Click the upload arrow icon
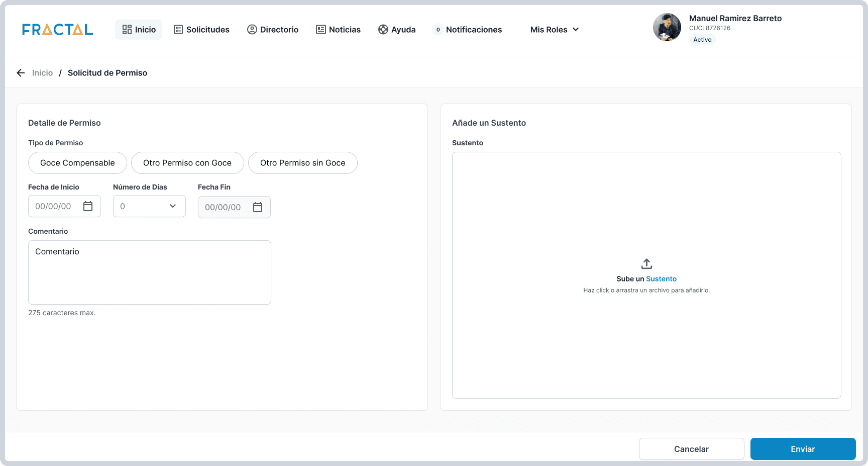868x466 pixels. point(646,264)
